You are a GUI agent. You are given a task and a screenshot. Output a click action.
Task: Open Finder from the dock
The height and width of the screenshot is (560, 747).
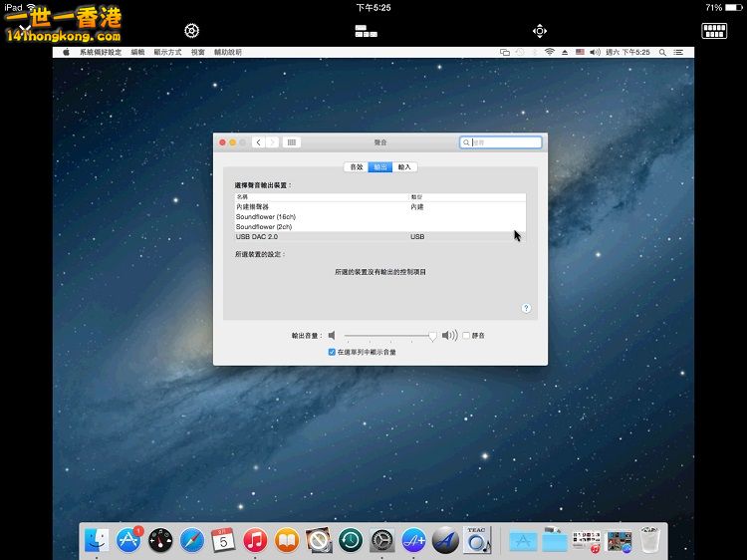[97, 541]
